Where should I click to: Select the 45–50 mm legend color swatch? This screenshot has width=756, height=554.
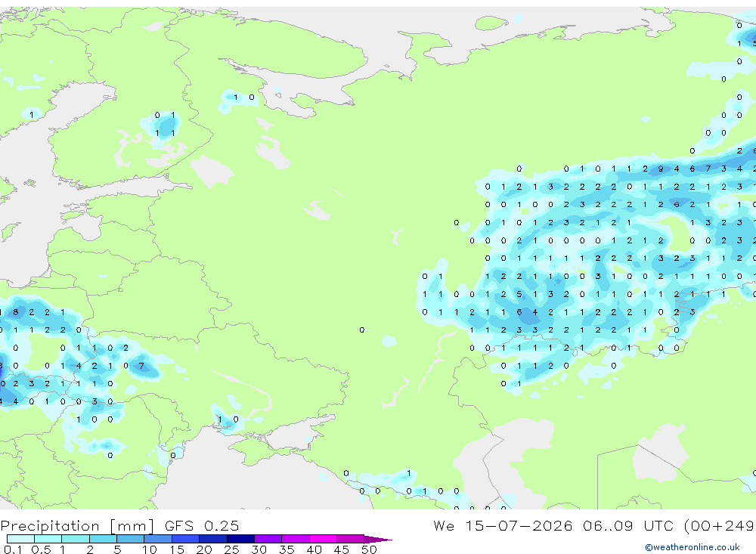tap(351, 539)
